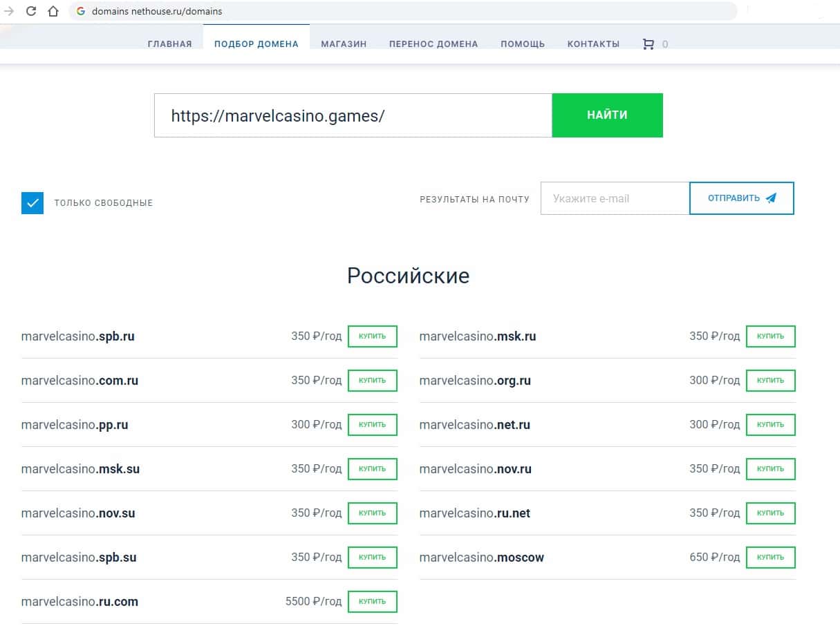Focus the domain search input field
This screenshot has width=840, height=628.
(x=353, y=115)
